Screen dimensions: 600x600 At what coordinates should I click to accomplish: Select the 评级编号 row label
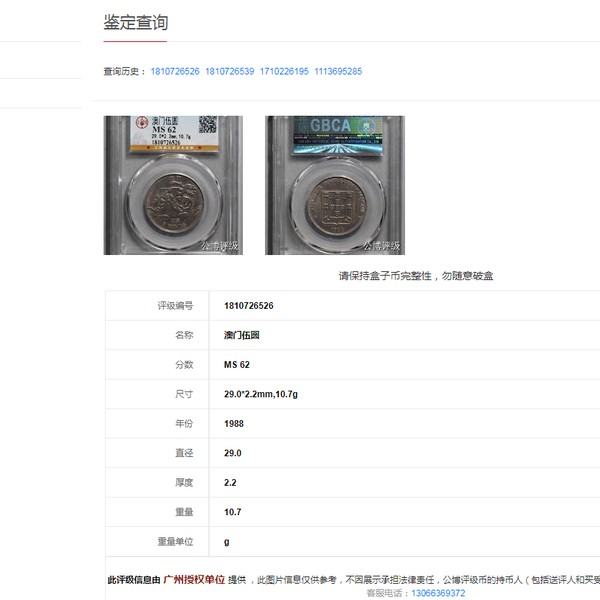pyautogui.click(x=175, y=306)
